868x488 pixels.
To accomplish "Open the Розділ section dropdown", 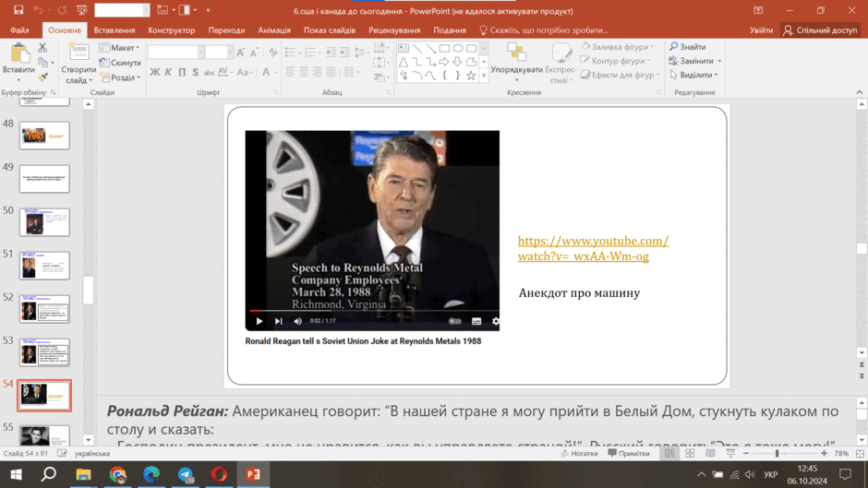I will pos(121,77).
